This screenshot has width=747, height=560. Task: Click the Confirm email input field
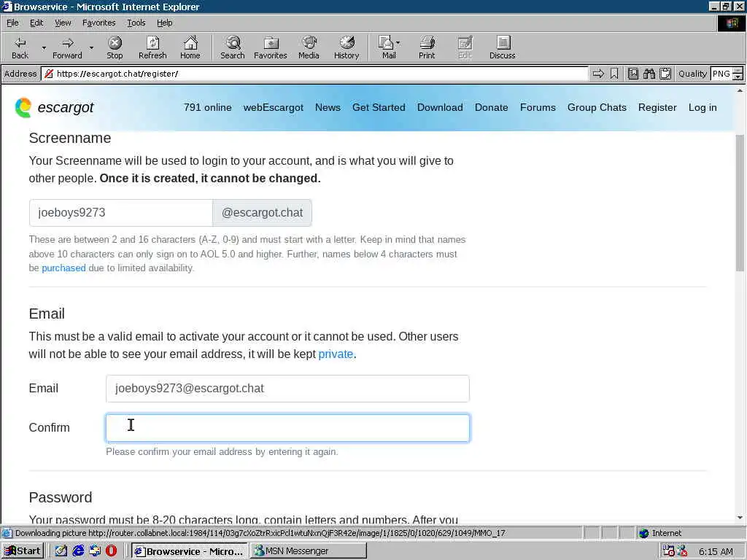(x=287, y=428)
